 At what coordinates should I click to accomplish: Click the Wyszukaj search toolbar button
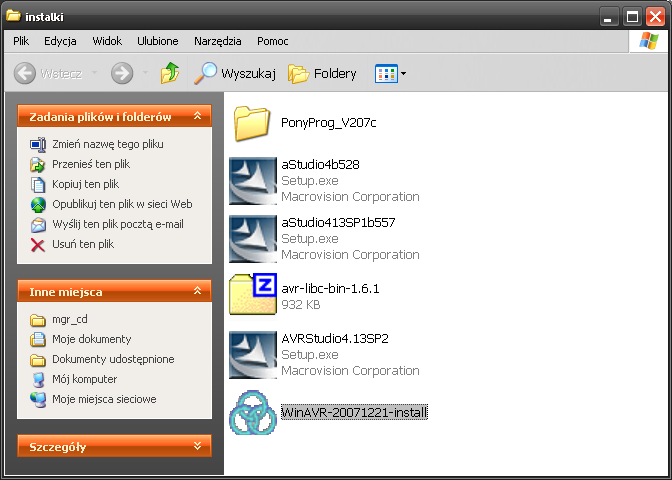234,73
